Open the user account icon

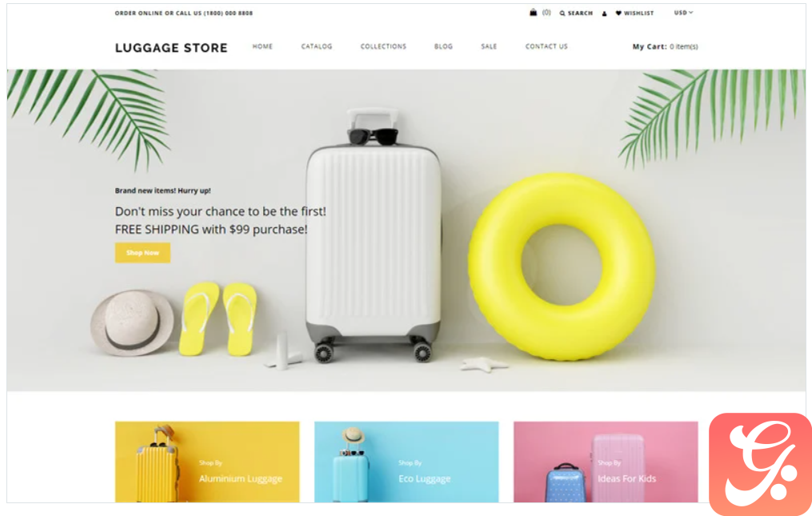604,14
